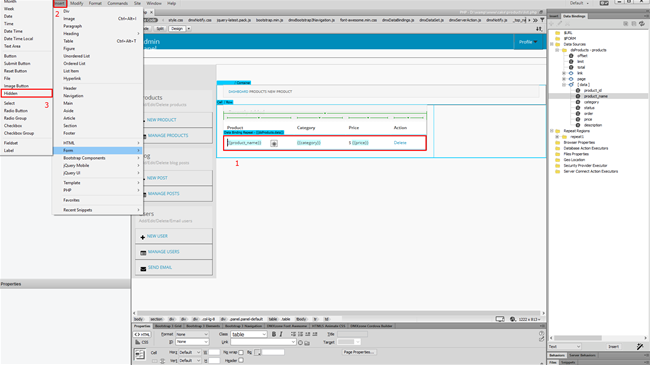
Task: Click the MANAGE USERS sidebar link
Action: click(x=164, y=252)
